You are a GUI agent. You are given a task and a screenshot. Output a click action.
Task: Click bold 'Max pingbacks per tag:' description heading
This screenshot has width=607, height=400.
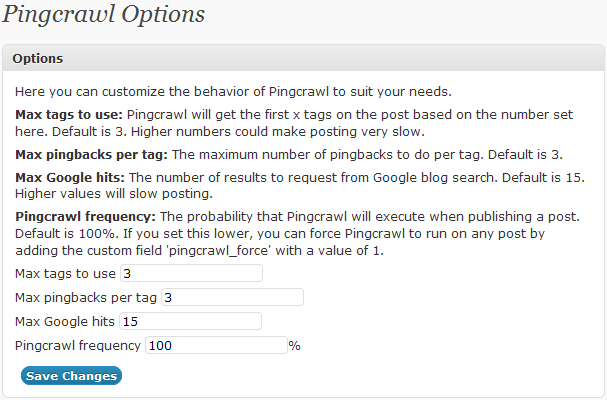[91, 155]
